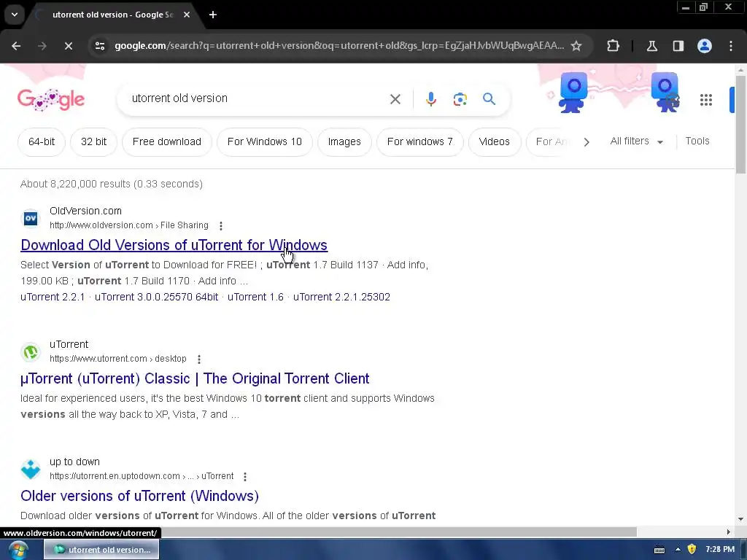Viewport: 747px width, 560px height.
Task: Open uTorrent.com result options menu
Action: pos(199,359)
